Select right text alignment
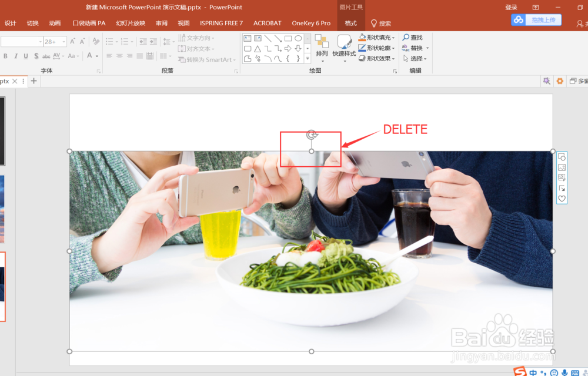The width and height of the screenshot is (588, 376). pyautogui.click(x=129, y=56)
